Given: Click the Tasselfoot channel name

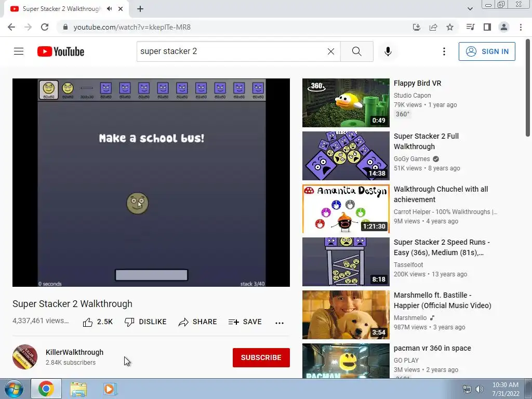Looking at the screenshot, I should [408, 264].
